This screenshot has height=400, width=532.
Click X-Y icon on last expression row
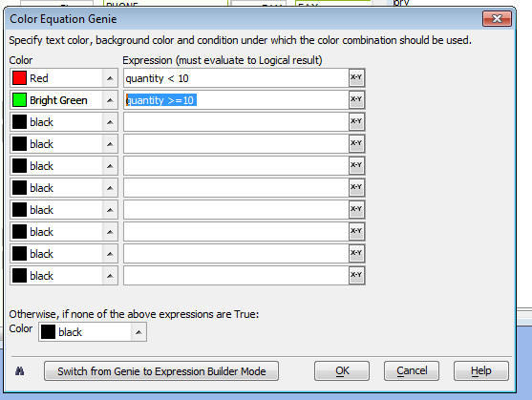(356, 276)
